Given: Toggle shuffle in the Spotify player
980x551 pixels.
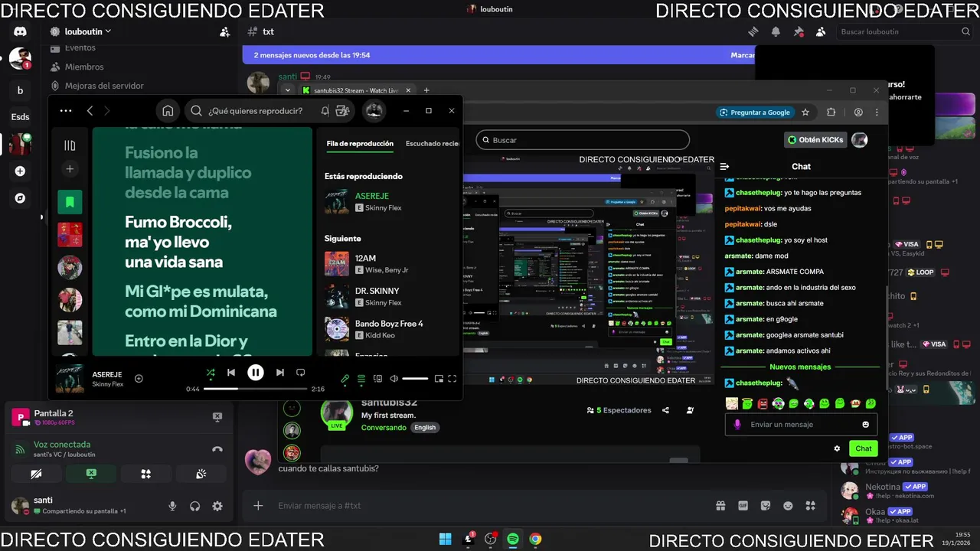Looking at the screenshot, I should 211,373.
